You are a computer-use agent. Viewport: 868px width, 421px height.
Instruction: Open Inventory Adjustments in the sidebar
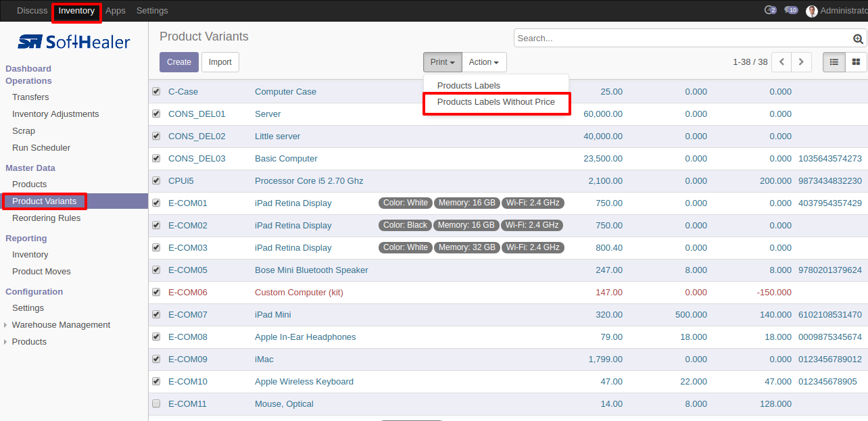click(x=55, y=114)
